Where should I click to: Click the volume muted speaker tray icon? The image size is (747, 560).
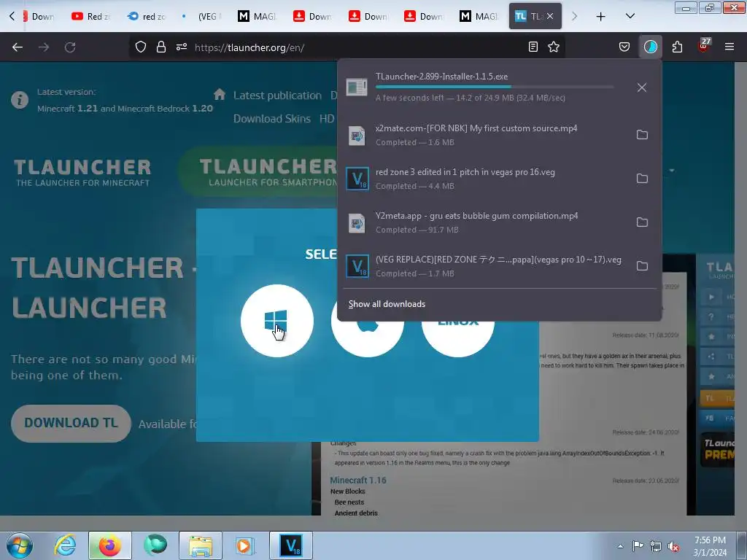tap(673, 546)
